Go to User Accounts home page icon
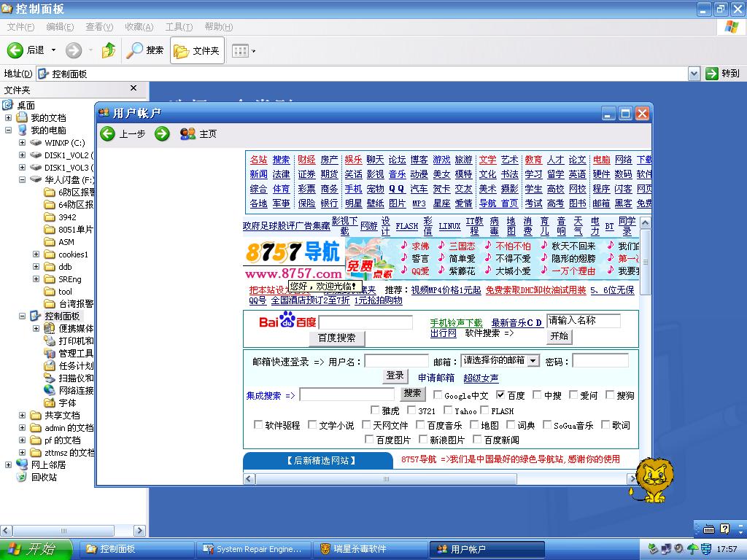The image size is (747, 560). pyautogui.click(x=187, y=133)
